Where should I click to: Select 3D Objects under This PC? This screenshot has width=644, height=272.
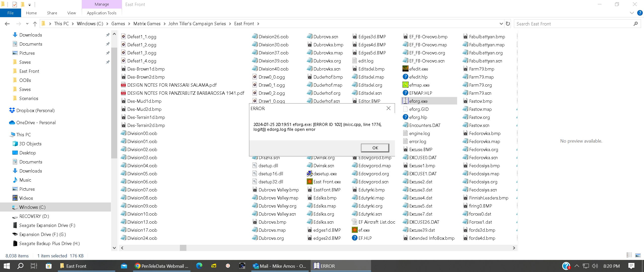click(30, 144)
